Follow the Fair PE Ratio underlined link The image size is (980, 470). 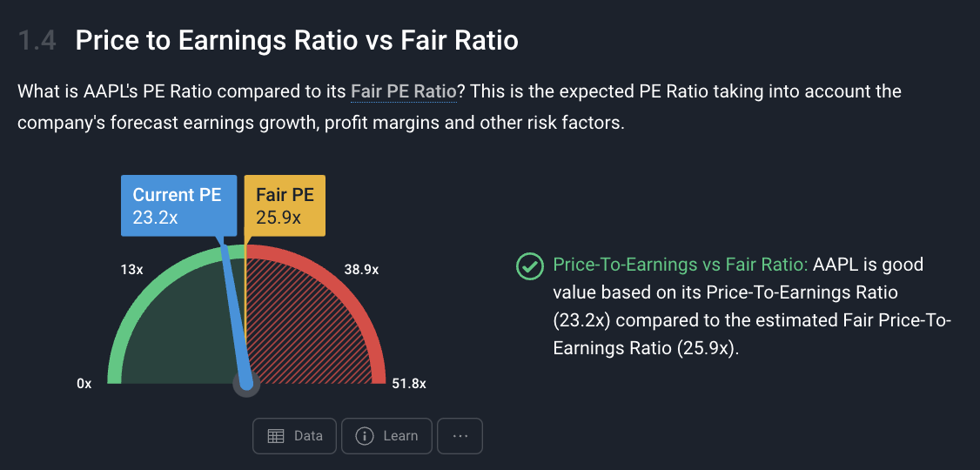(x=404, y=92)
